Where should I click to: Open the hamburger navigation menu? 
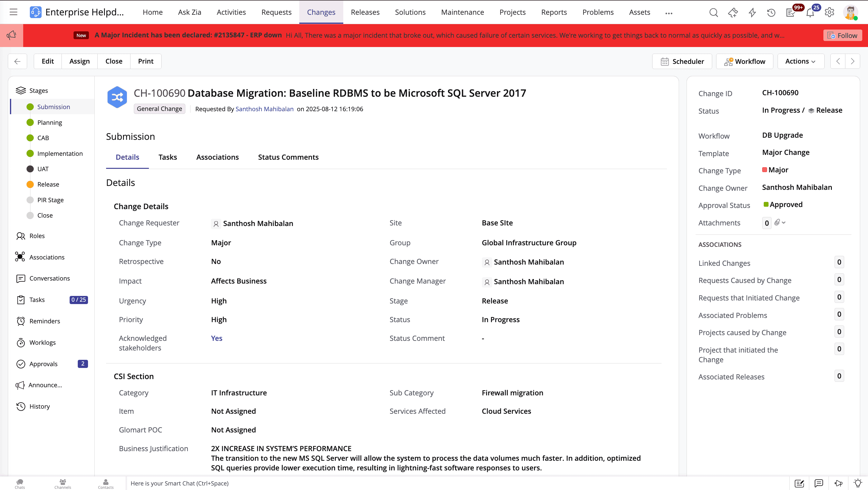pyautogui.click(x=14, y=12)
